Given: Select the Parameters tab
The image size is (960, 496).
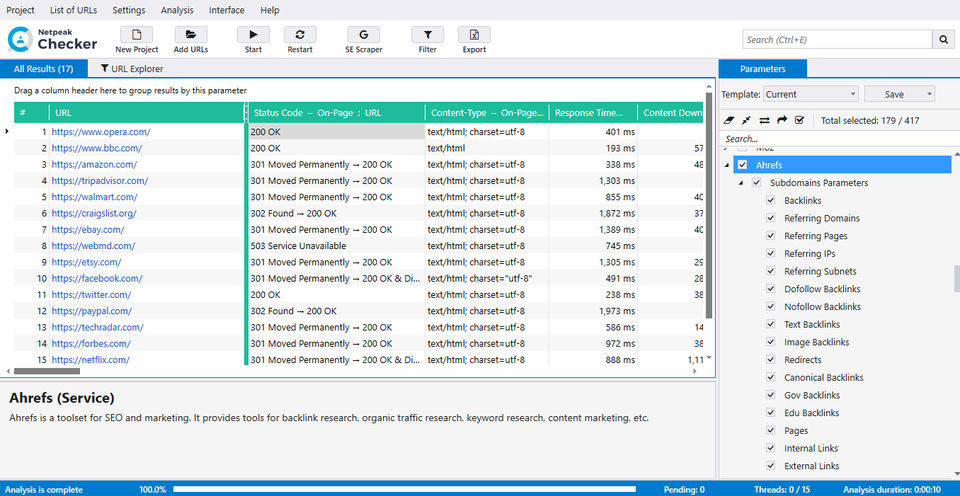Looking at the screenshot, I should tap(763, 69).
